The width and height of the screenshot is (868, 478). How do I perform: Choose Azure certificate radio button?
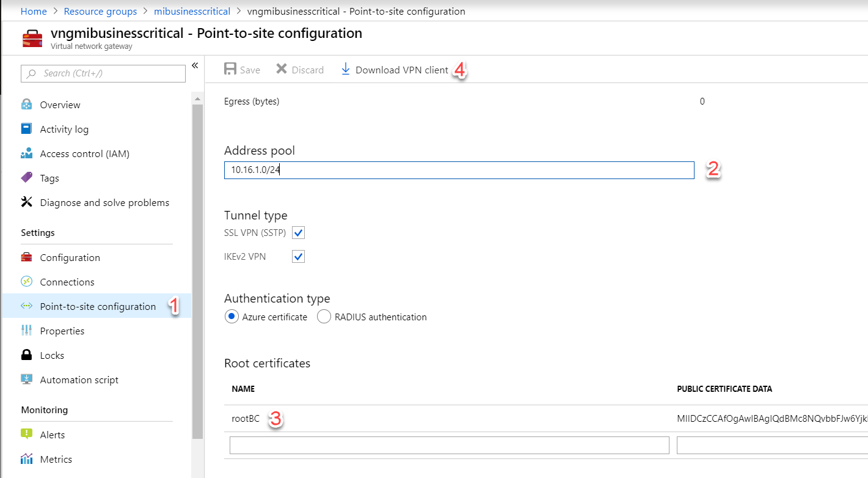point(232,317)
